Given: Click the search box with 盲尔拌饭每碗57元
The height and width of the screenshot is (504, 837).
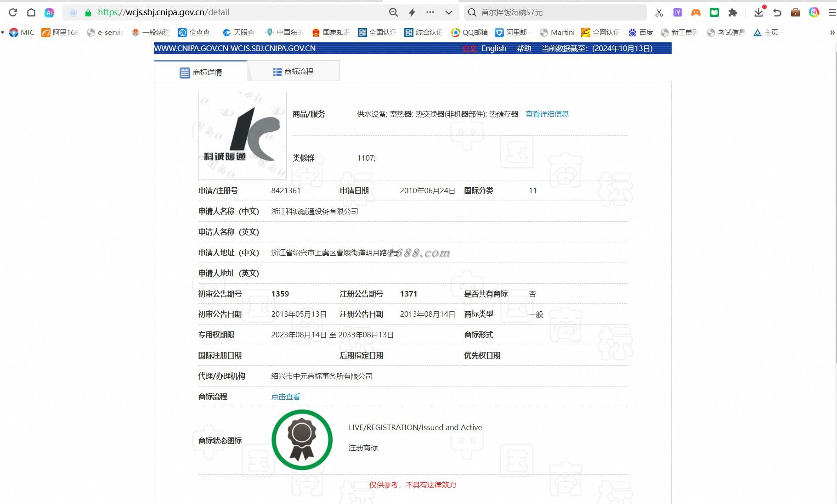Looking at the screenshot, I should pos(555,12).
